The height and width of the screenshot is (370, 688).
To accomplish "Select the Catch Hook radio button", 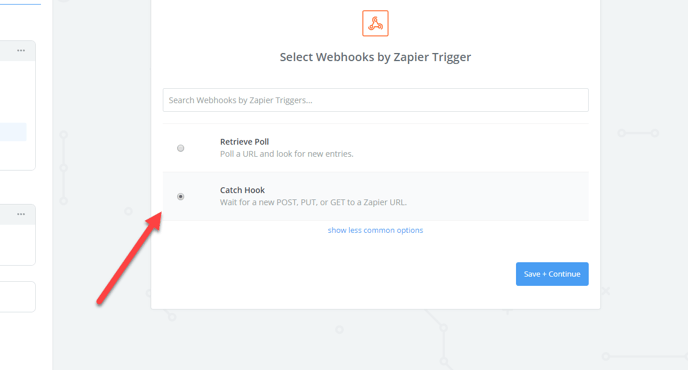I will click(180, 196).
